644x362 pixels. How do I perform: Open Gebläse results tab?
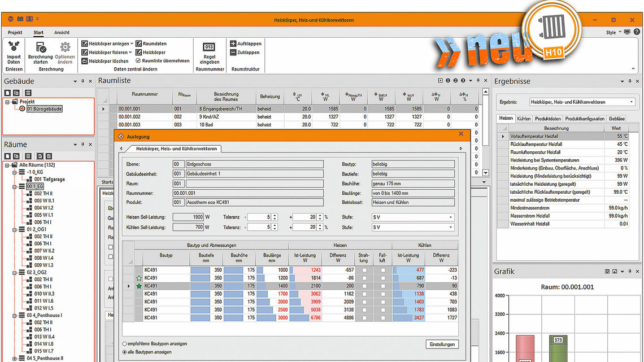(616, 119)
